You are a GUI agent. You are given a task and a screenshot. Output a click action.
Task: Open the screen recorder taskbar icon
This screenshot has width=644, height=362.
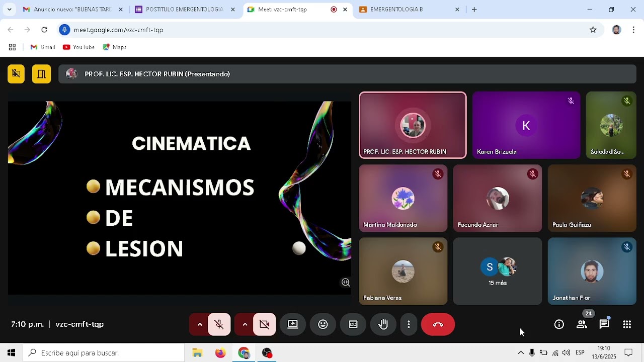[x=267, y=353]
